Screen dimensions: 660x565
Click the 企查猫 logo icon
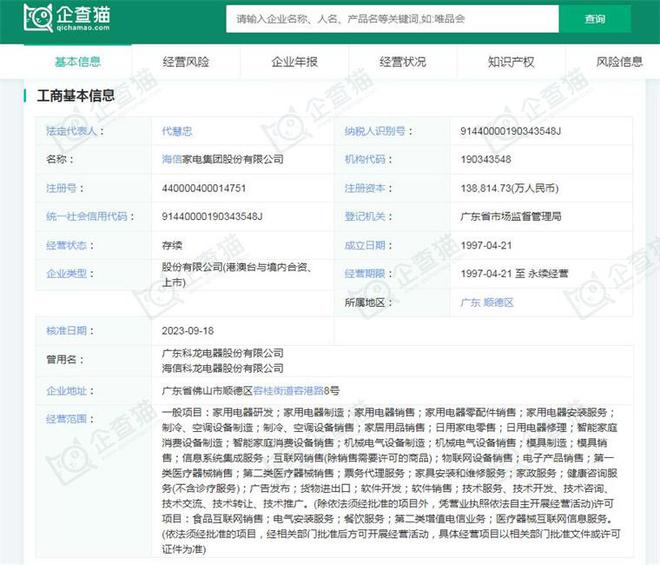(67, 18)
